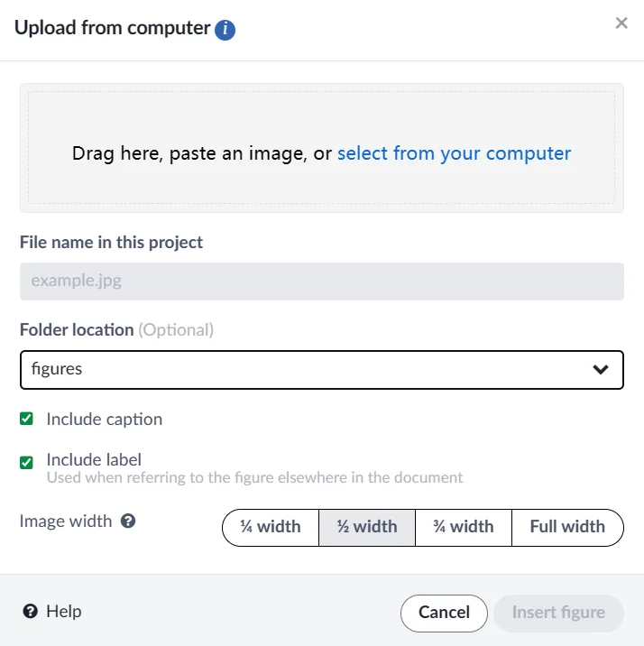Click the select from your computer link
The height and width of the screenshot is (646, 644).
[x=454, y=153]
